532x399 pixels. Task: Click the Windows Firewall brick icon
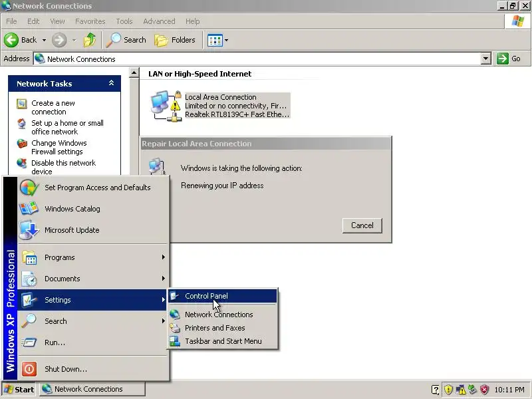(x=22, y=144)
